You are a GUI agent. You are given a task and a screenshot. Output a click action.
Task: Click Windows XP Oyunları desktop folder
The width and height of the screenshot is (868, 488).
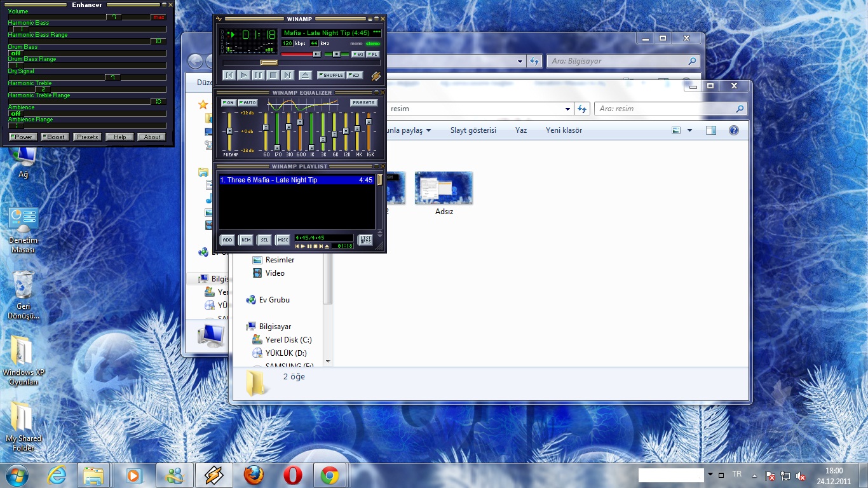23,361
